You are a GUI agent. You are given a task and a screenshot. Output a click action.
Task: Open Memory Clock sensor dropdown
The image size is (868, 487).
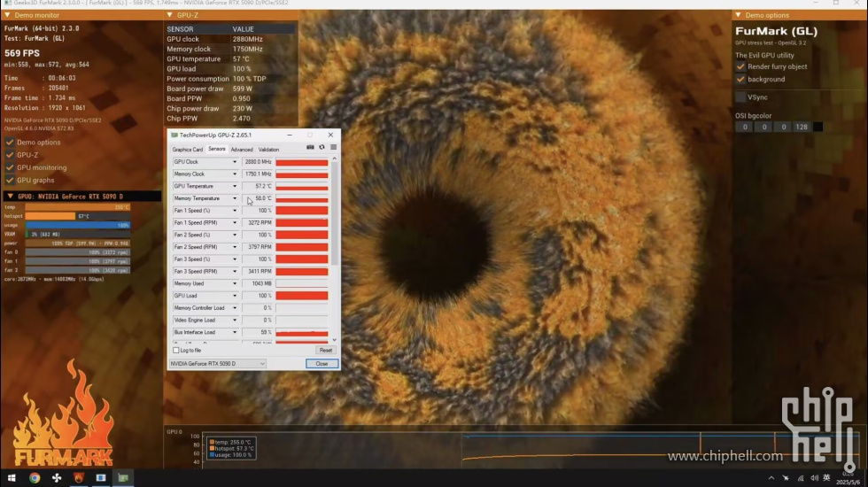pos(234,174)
